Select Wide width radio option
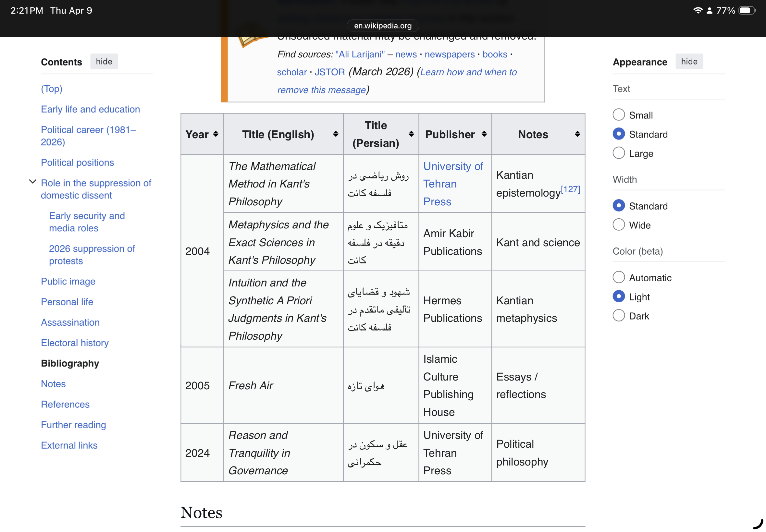The width and height of the screenshot is (766, 532). click(619, 225)
